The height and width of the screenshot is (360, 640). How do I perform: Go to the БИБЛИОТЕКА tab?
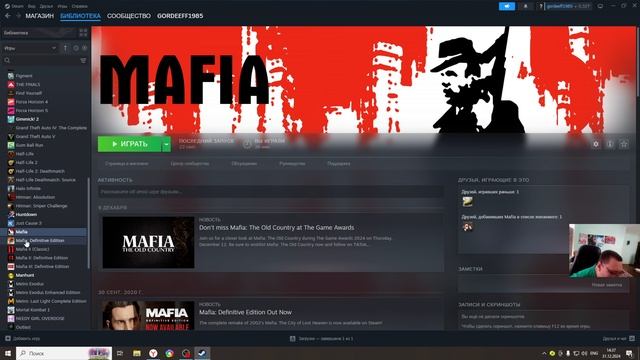click(x=80, y=16)
